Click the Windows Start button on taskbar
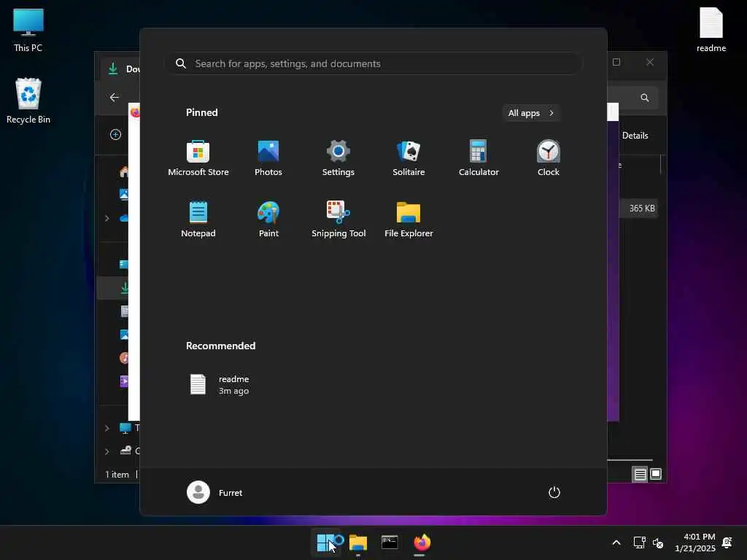This screenshot has height=560, width=747. [325, 542]
